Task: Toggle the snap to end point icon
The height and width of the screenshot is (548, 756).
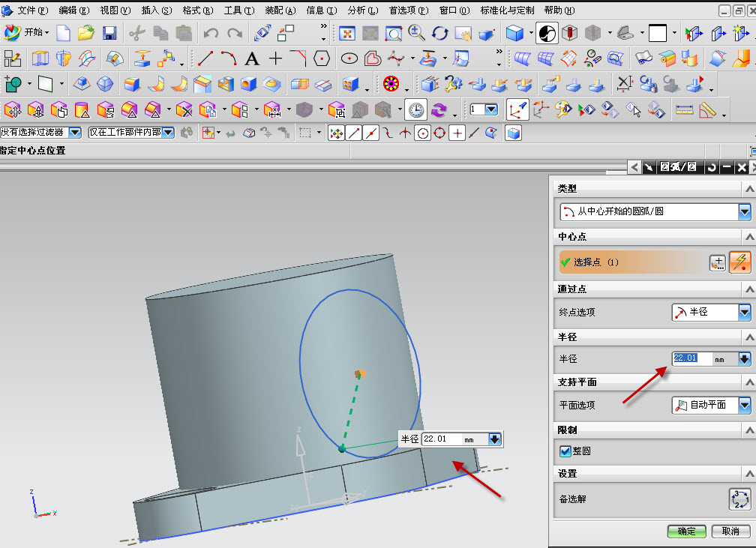Action: tap(354, 133)
